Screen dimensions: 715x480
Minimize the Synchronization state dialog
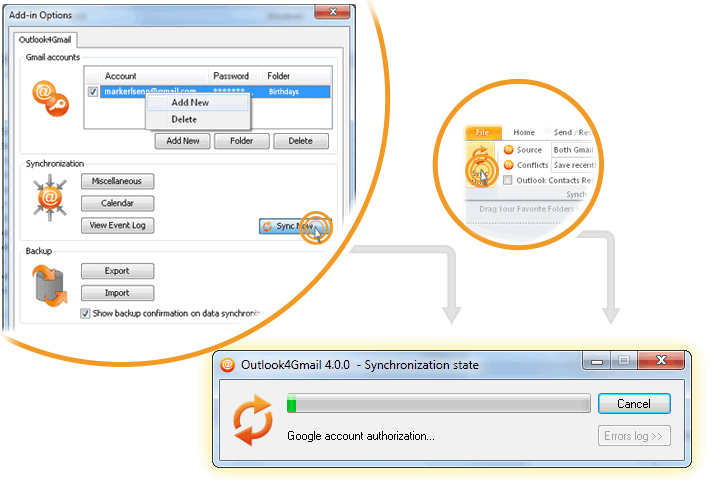pyautogui.click(x=597, y=361)
